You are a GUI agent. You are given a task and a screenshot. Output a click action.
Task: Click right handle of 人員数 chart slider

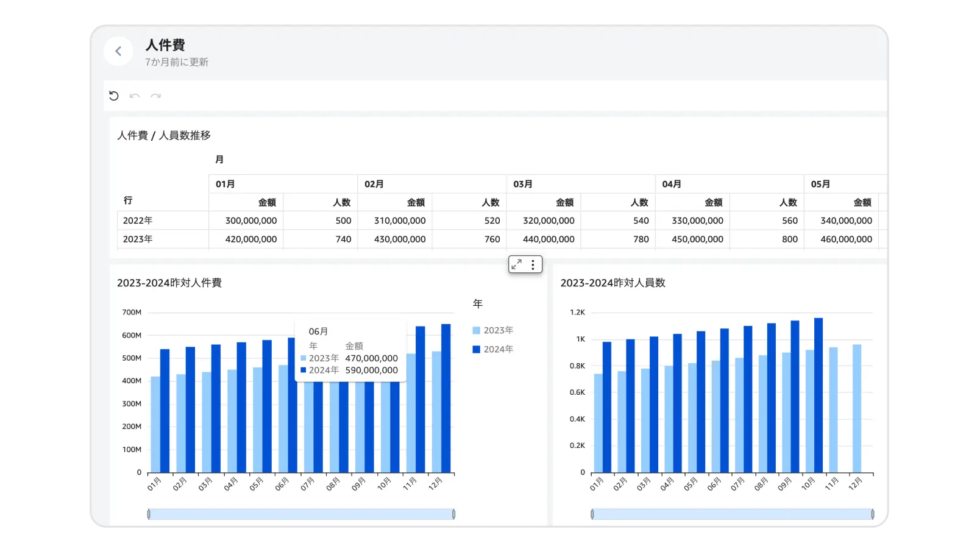tap(873, 514)
